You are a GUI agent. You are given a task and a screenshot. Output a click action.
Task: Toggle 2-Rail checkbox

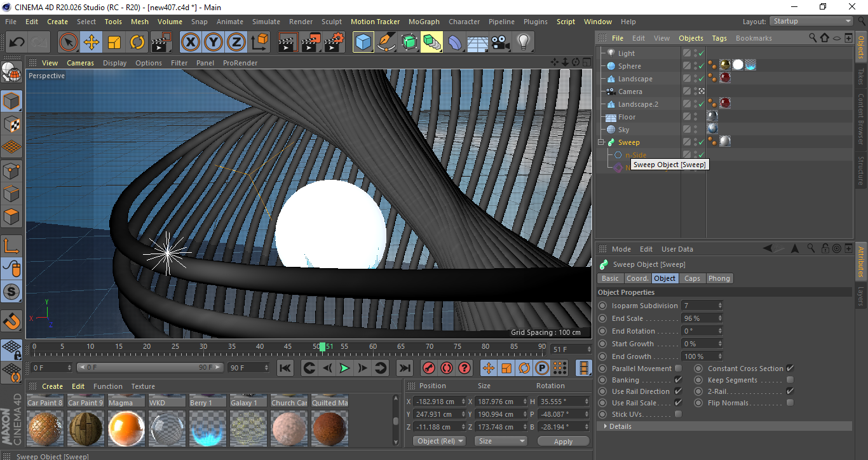tap(790, 391)
